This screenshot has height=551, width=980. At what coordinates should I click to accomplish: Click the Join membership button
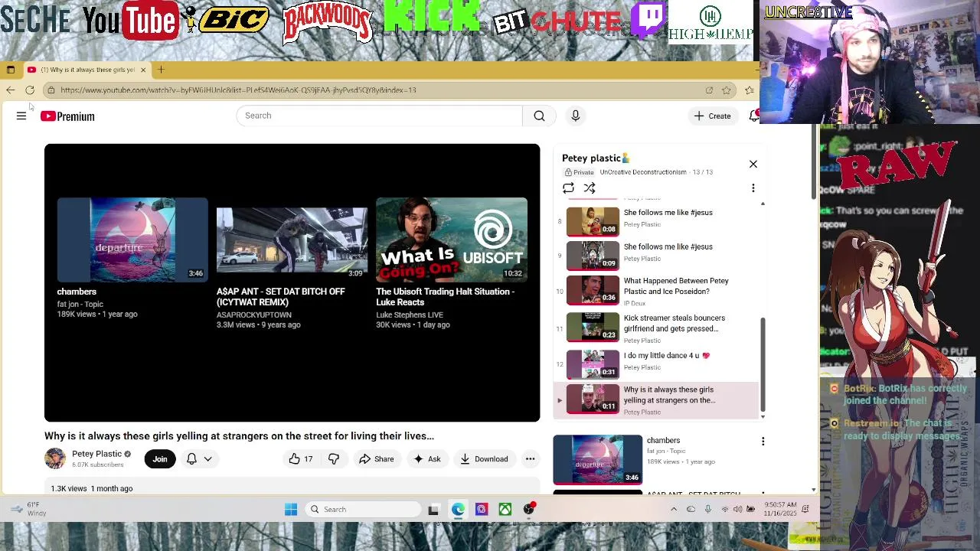pos(159,459)
